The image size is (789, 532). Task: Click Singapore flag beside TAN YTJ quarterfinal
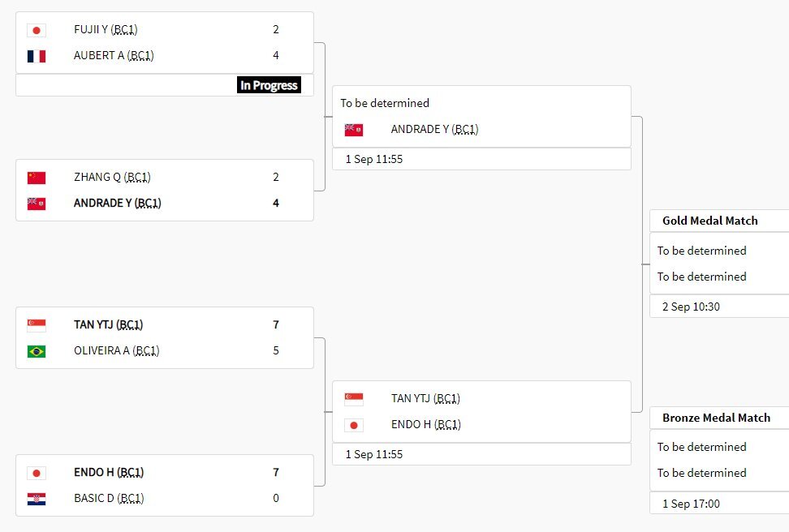coord(36,325)
